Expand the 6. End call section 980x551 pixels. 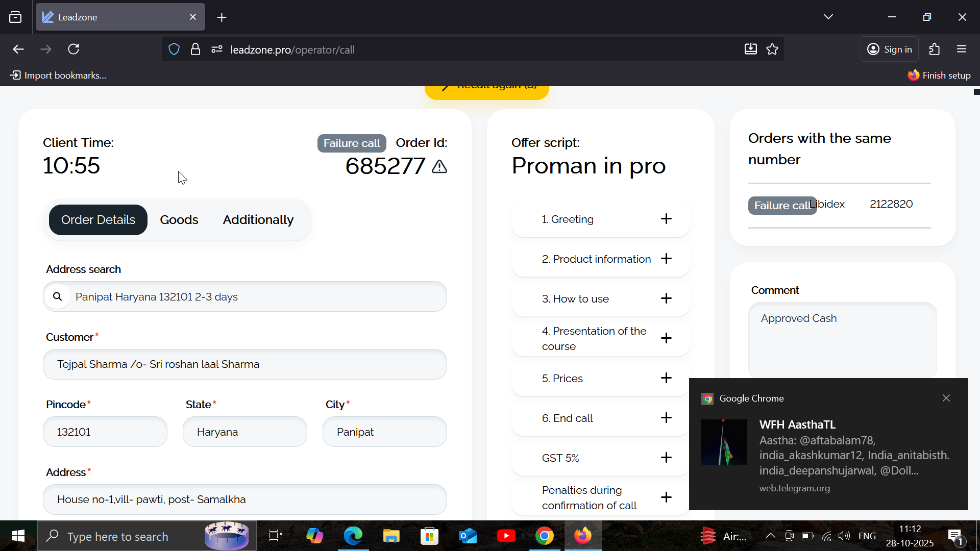point(666,418)
